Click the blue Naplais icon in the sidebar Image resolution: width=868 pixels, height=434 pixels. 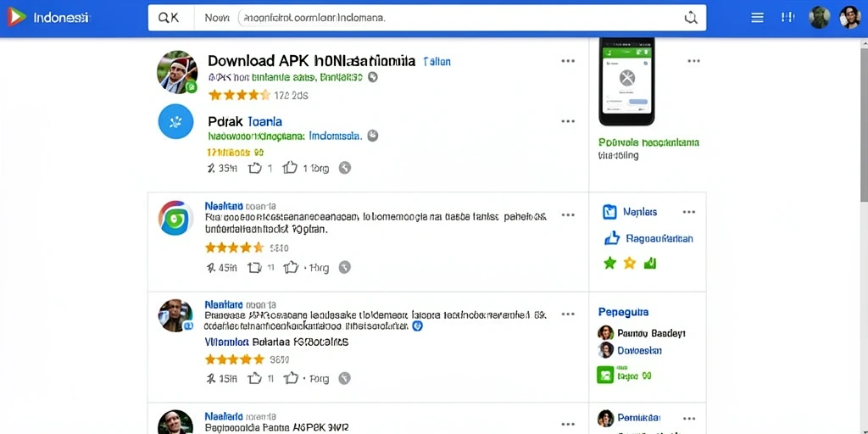click(609, 211)
